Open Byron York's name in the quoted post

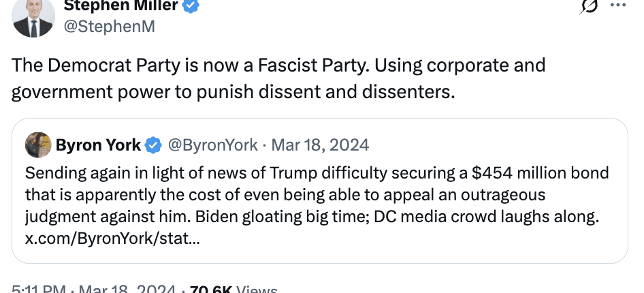click(x=98, y=144)
